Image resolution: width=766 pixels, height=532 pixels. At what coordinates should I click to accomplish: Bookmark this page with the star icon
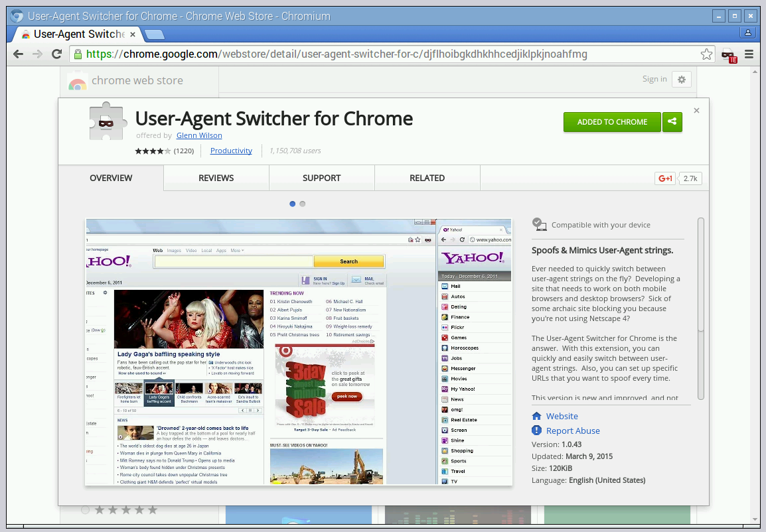point(706,54)
